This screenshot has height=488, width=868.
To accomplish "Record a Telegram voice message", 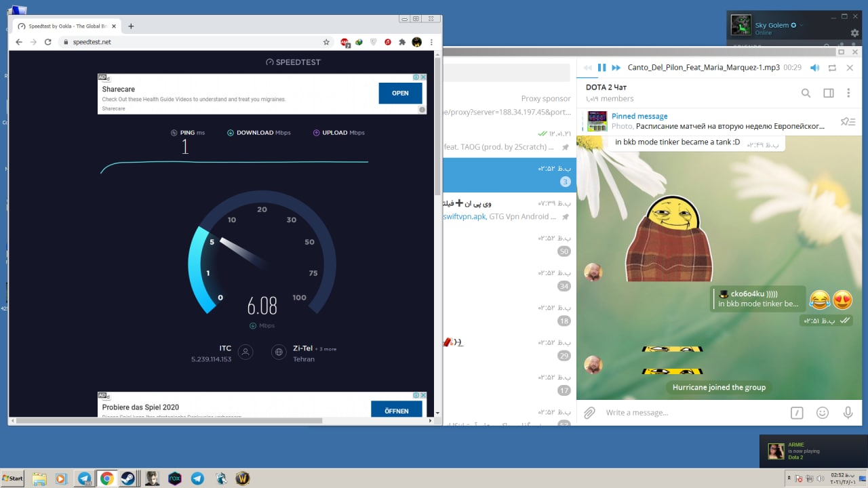I will (x=848, y=412).
